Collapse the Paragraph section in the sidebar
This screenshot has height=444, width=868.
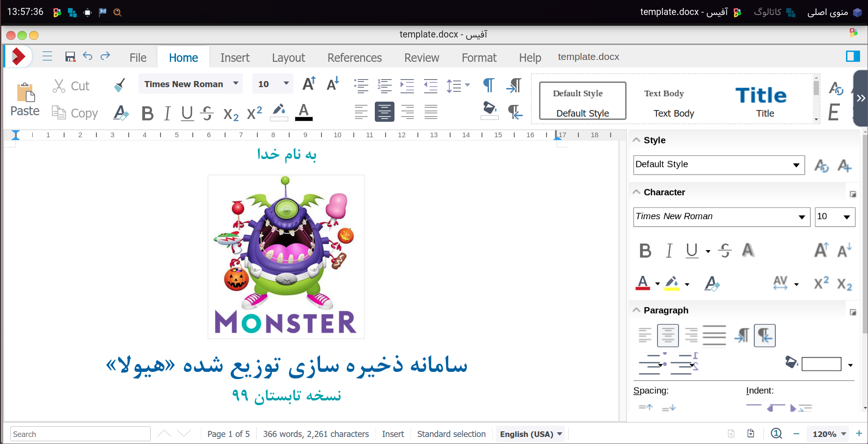pos(636,310)
